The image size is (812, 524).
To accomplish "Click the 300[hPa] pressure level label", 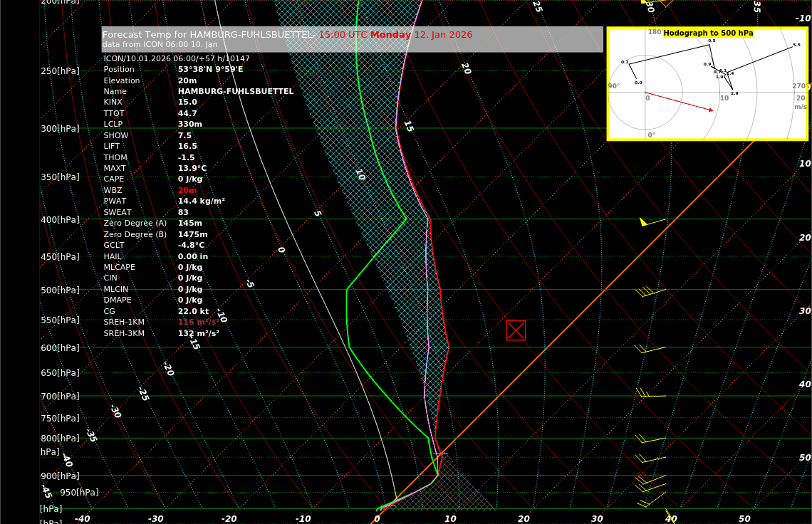I will pos(60,129).
